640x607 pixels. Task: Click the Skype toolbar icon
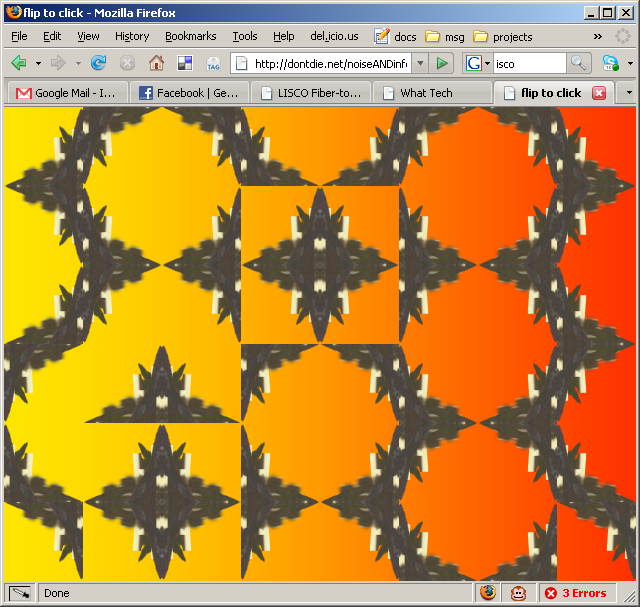611,63
